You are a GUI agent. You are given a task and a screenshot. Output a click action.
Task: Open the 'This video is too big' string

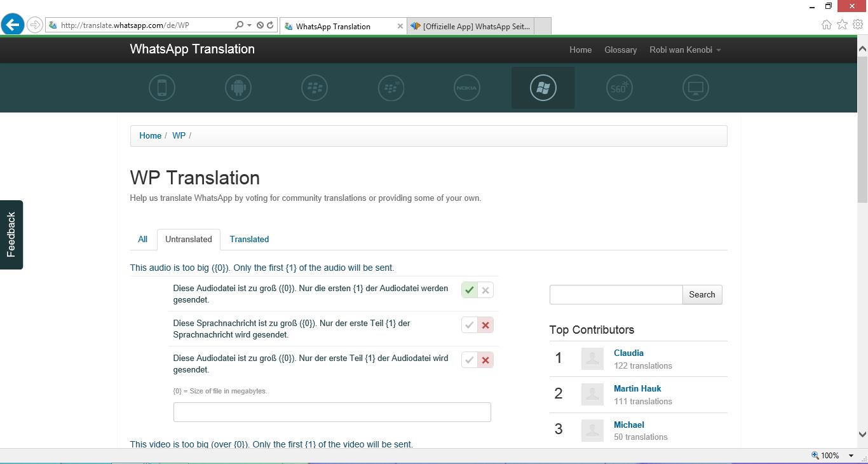coord(271,444)
